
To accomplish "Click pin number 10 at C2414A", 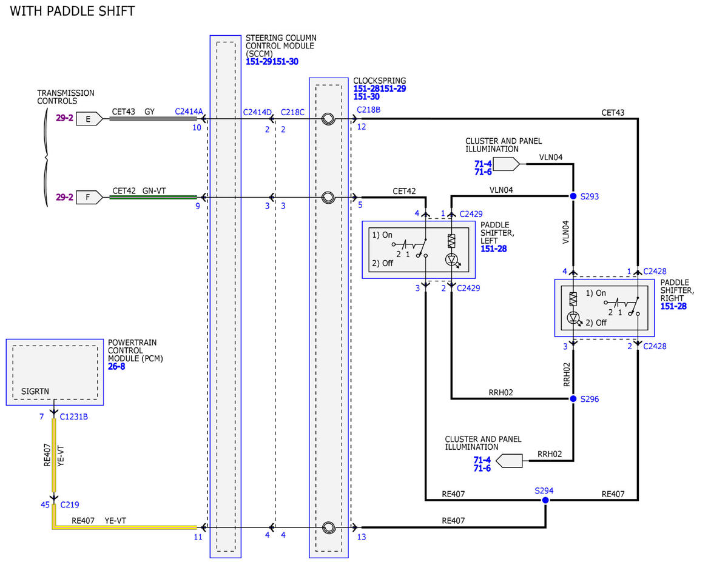I will 197,127.
